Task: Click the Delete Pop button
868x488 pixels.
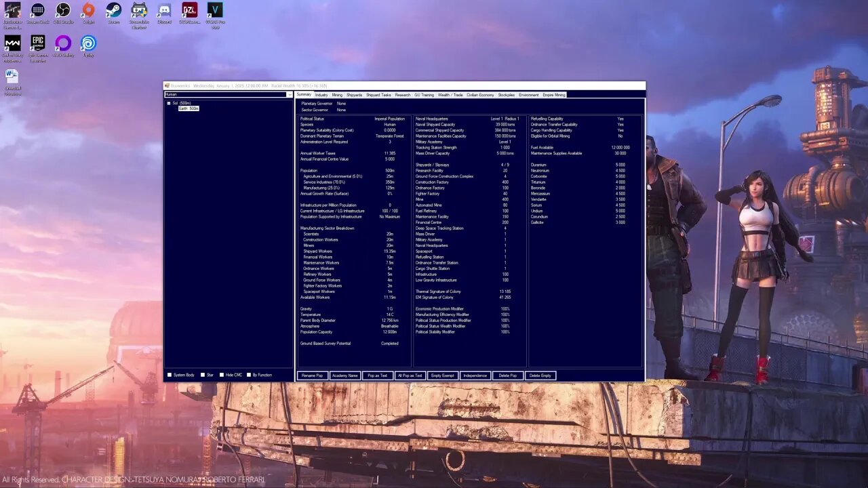Action: click(508, 375)
